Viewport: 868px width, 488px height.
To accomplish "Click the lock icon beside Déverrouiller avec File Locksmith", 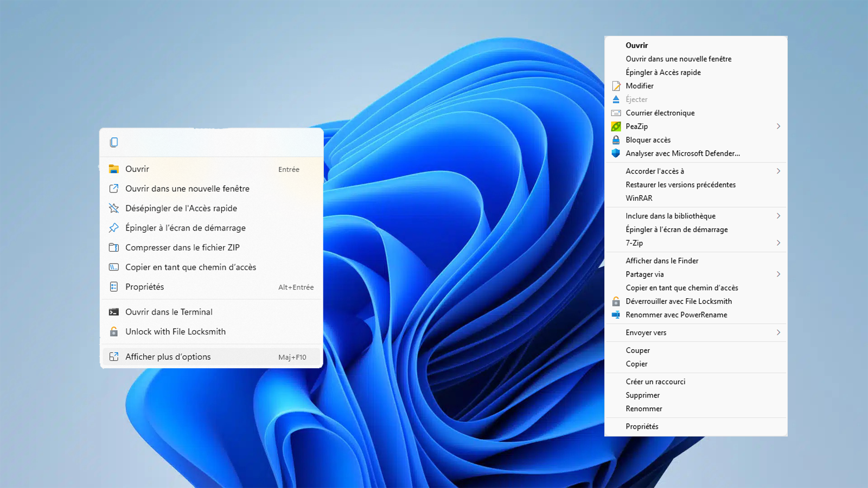I will click(x=616, y=301).
